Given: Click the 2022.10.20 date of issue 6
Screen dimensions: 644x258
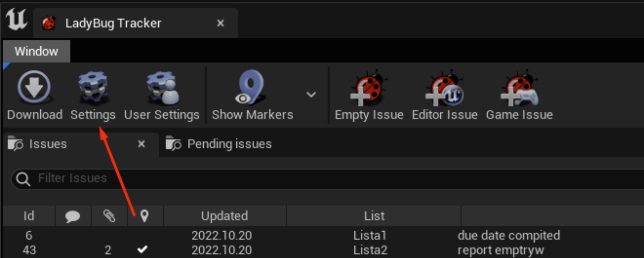Looking at the screenshot, I should pyautogui.click(x=221, y=236).
